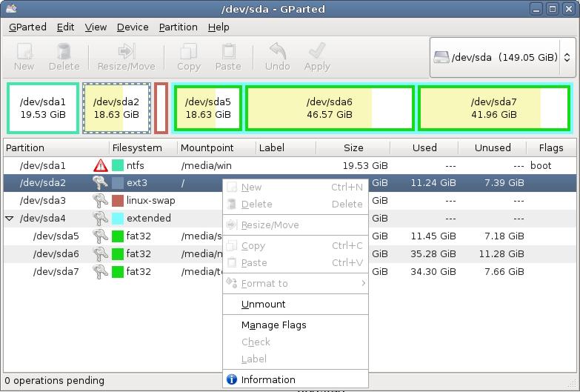Image resolution: width=580 pixels, height=392 pixels.
Task: Open the Device menu
Action: 133,27
